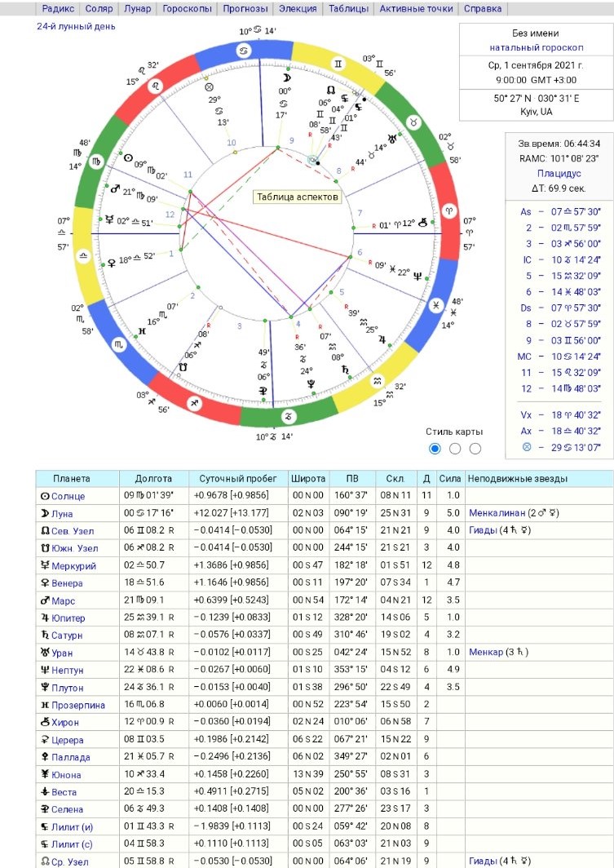Image resolution: width=614 pixels, height=868 pixels.
Task: Open the Венера link in table
Action: click(67, 583)
